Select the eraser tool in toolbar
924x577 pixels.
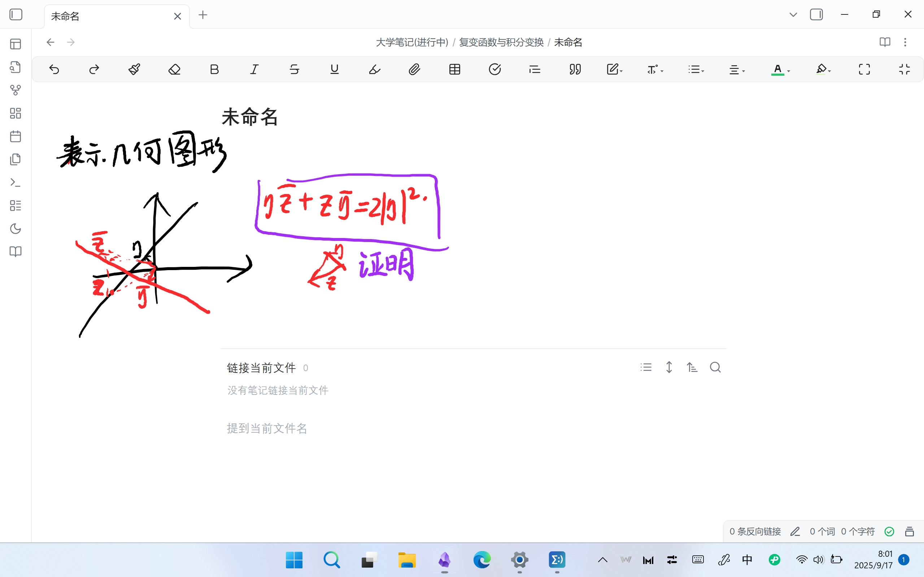coord(174,70)
